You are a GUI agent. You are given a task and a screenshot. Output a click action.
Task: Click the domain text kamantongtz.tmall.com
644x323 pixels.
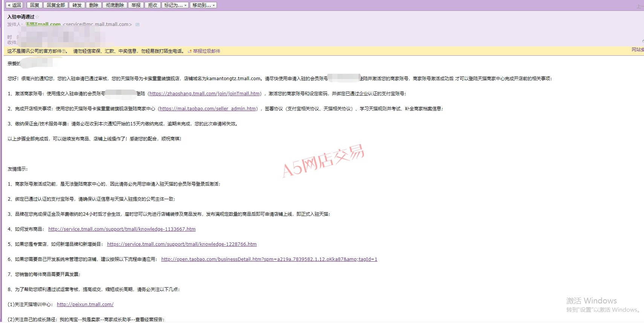tap(233, 79)
